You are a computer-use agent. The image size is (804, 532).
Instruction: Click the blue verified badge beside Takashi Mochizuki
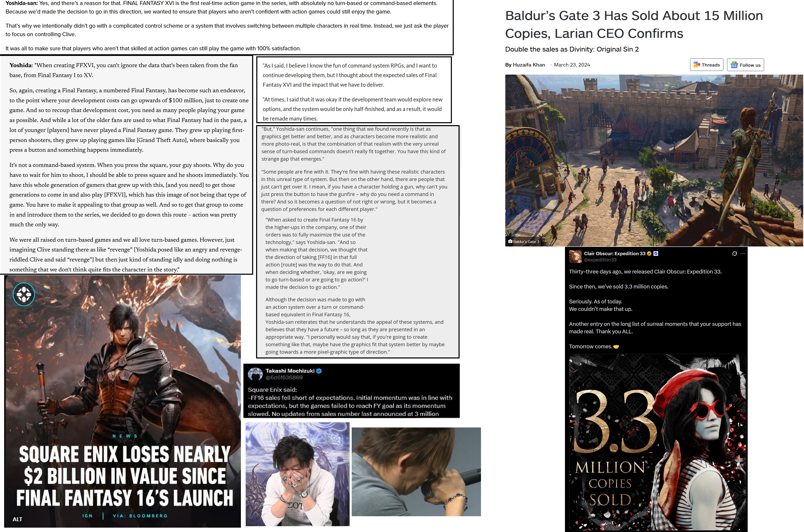pyautogui.click(x=319, y=371)
